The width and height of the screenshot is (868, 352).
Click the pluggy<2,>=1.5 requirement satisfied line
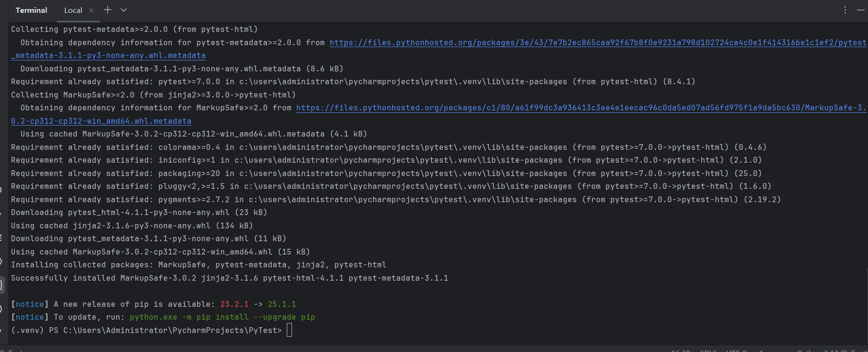(x=391, y=186)
